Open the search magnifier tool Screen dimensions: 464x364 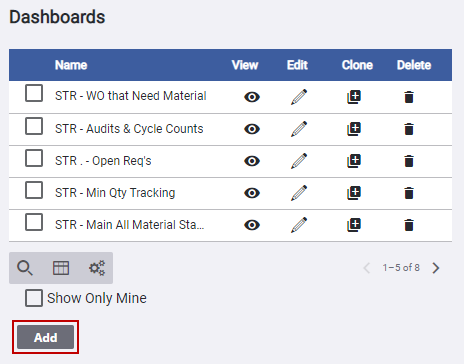(25, 268)
